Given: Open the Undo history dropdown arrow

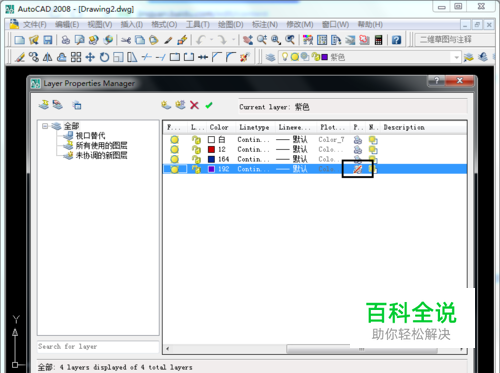Looking at the screenshot, I should (x=211, y=40).
